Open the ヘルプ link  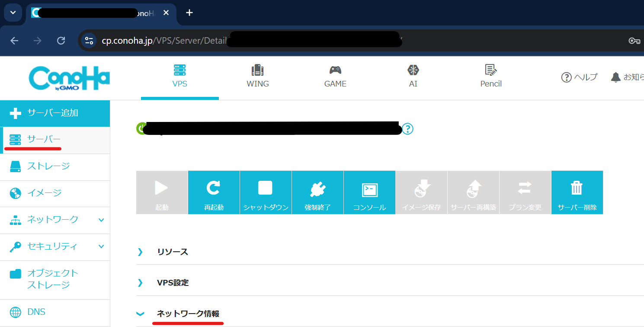pyautogui.click(x=579, y=77)
